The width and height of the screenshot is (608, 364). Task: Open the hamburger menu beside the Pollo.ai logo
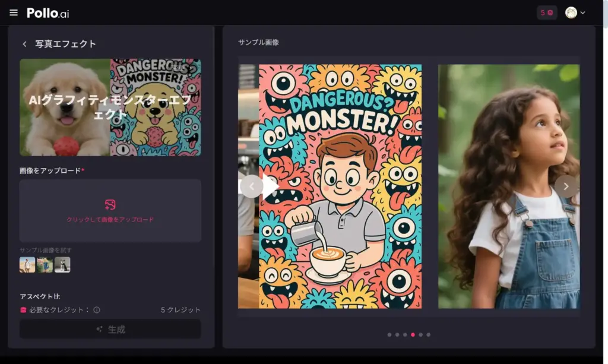coord(14,12)
